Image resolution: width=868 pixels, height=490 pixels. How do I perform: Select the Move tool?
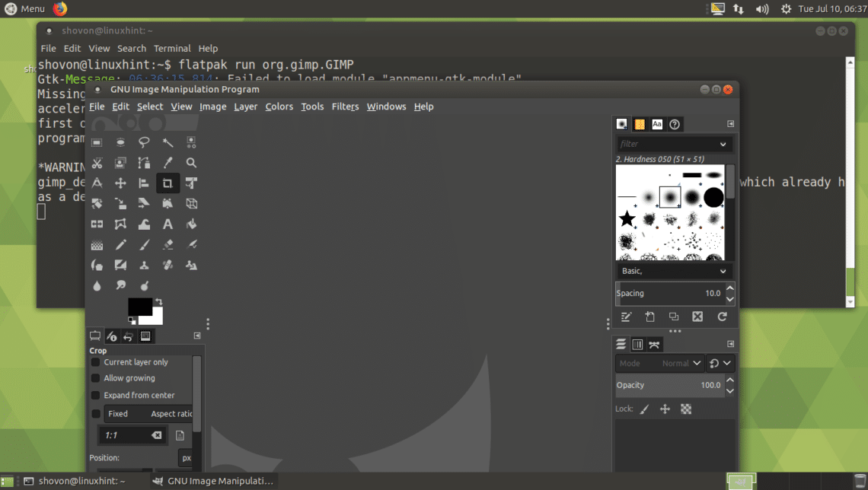click(x=120, y=183)
